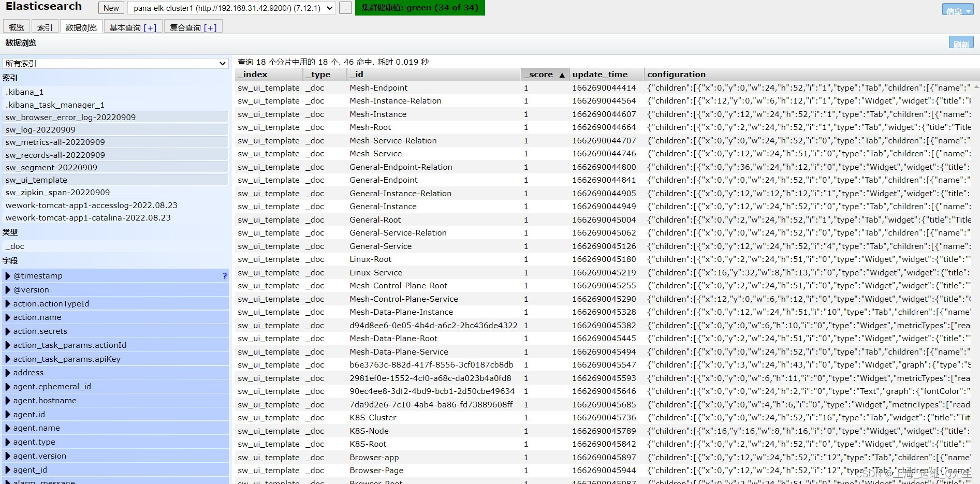Image resolution: width=980 pixels, height=484 pixels.
Task: Open document b6e3763c-882d-417f-8556-3cf0187cb8db
Action: 604,364
